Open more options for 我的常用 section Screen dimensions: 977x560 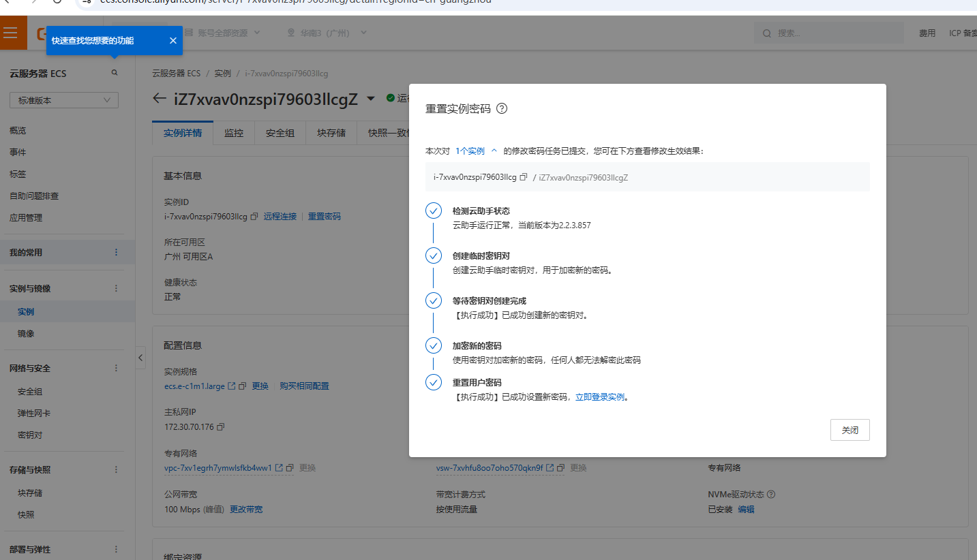(116, 252)
